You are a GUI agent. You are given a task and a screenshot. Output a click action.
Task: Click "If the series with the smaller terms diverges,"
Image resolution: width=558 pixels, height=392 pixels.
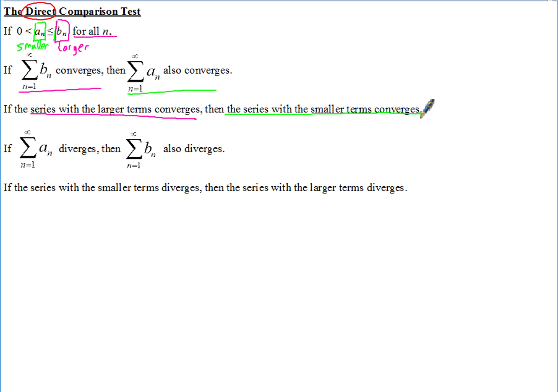click(x=103, y=188)
